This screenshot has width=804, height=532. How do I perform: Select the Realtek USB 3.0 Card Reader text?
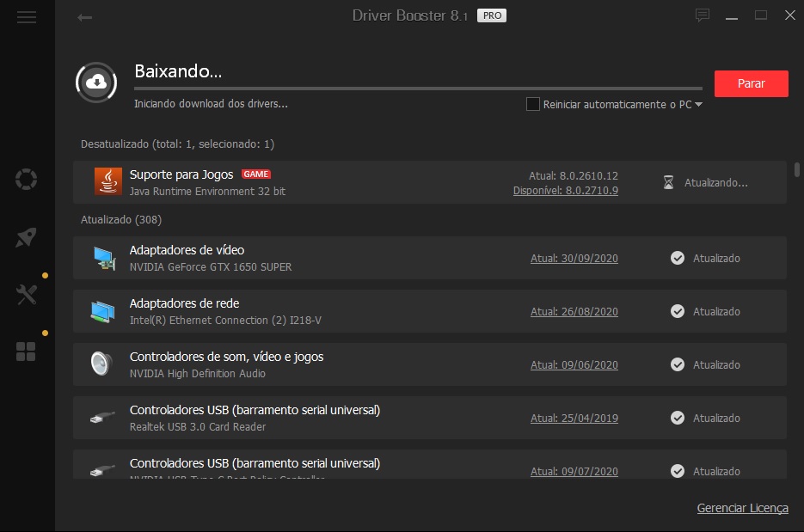click(198, 427)
